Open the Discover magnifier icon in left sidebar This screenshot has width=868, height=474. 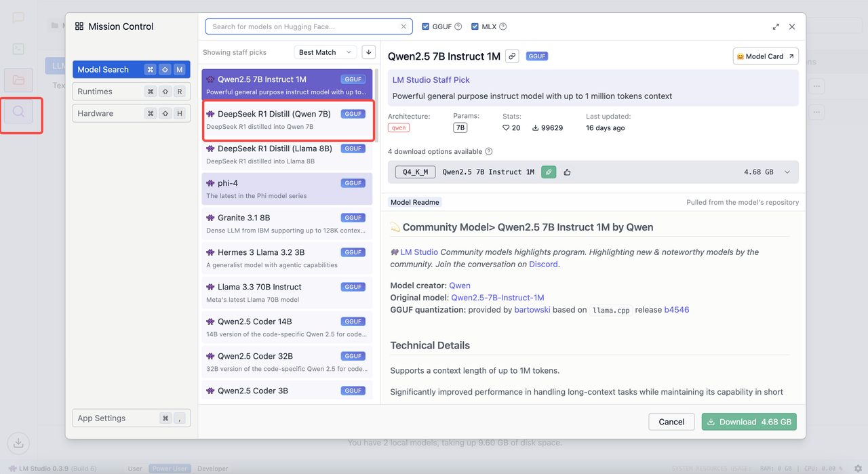click(18, 112)
